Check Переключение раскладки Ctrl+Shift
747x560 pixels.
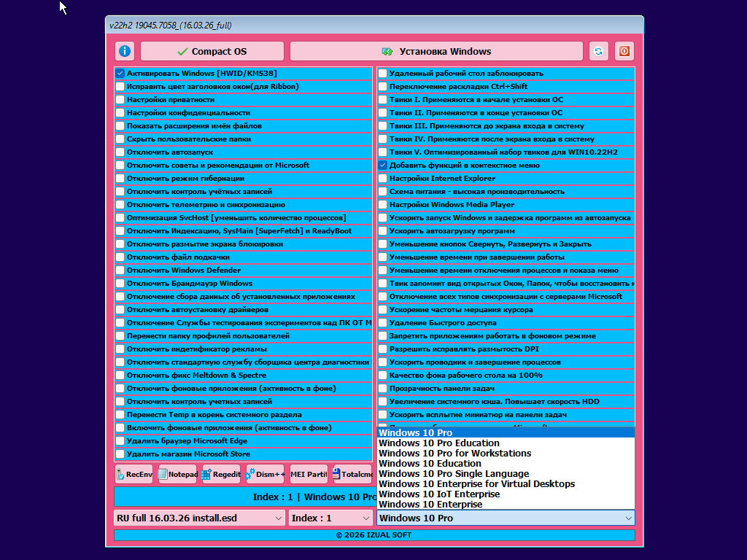pos(382,86)
